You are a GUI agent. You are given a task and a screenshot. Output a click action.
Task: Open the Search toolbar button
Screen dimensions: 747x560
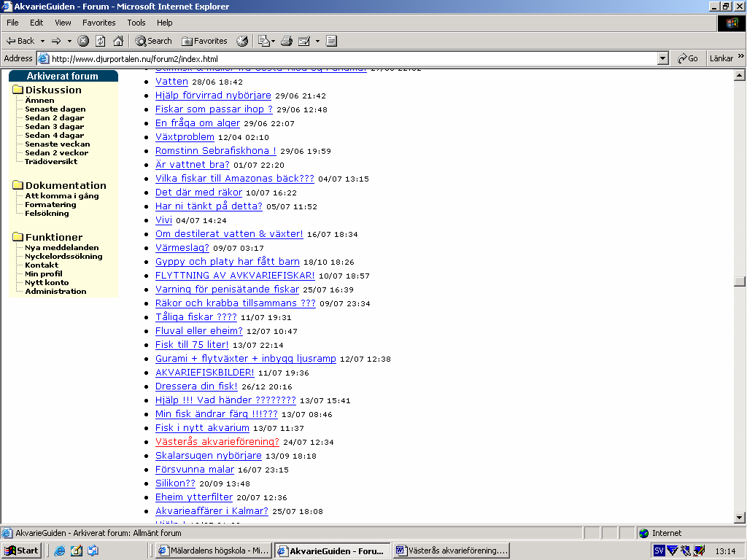point(153,41)
